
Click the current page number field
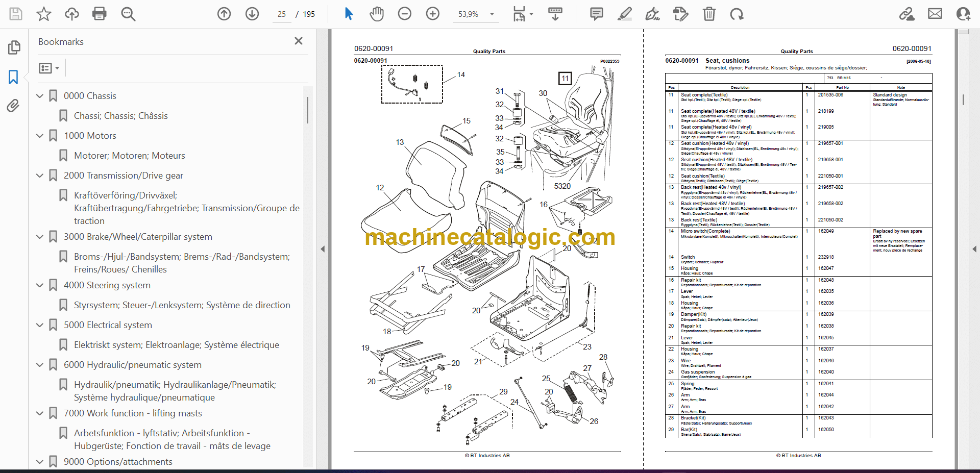click(x=282, y=14)
